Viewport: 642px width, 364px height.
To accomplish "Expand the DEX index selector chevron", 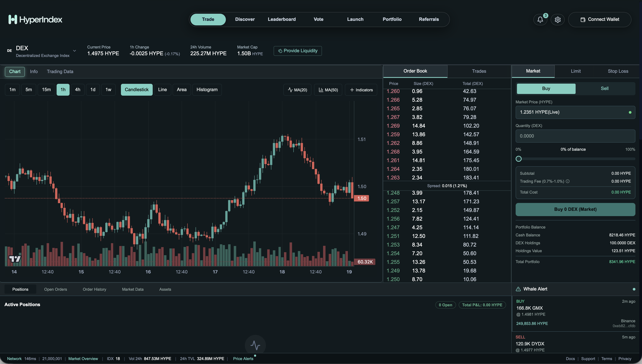I will pyautogui.click(x=74, y=51).
